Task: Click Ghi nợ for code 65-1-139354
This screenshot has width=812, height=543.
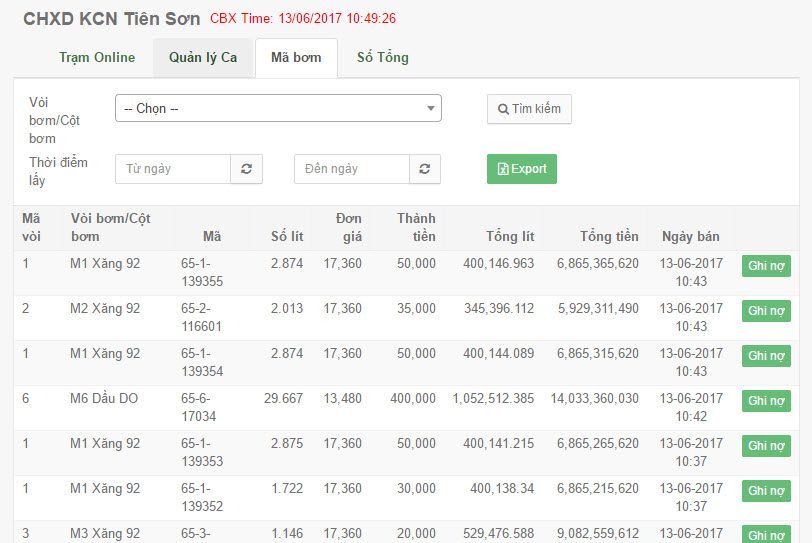Action: (x=766, y=356)
